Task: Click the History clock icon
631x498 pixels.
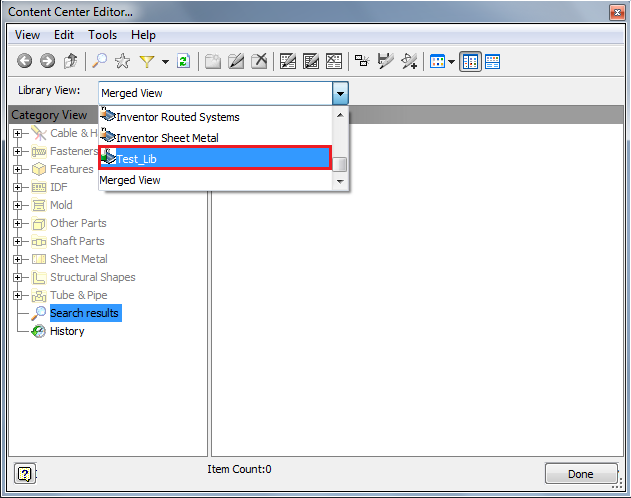Action: coord(39,331)
